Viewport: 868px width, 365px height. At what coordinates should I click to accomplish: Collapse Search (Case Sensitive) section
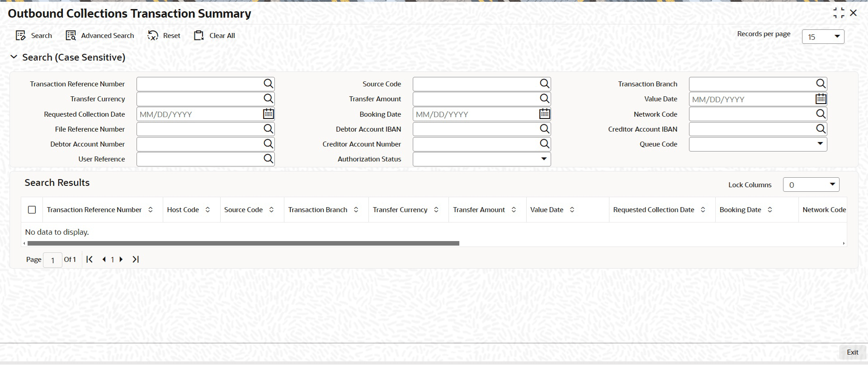[14, 57]
